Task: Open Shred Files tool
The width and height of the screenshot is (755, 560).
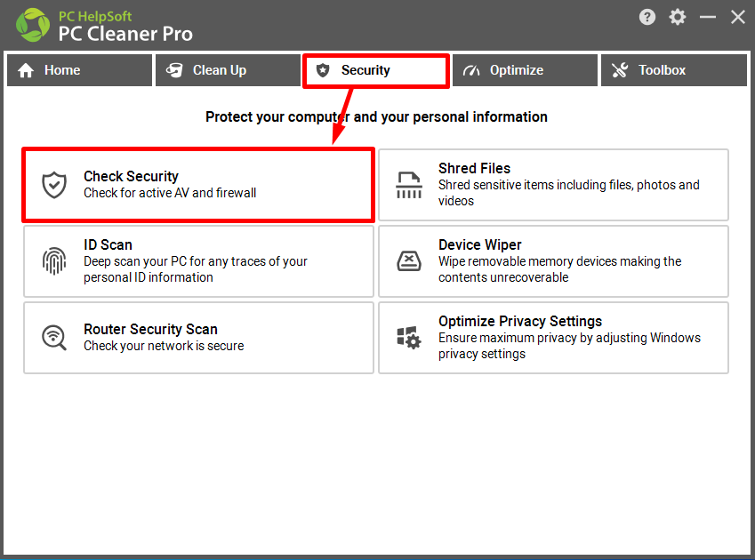Action: point(553,185)
